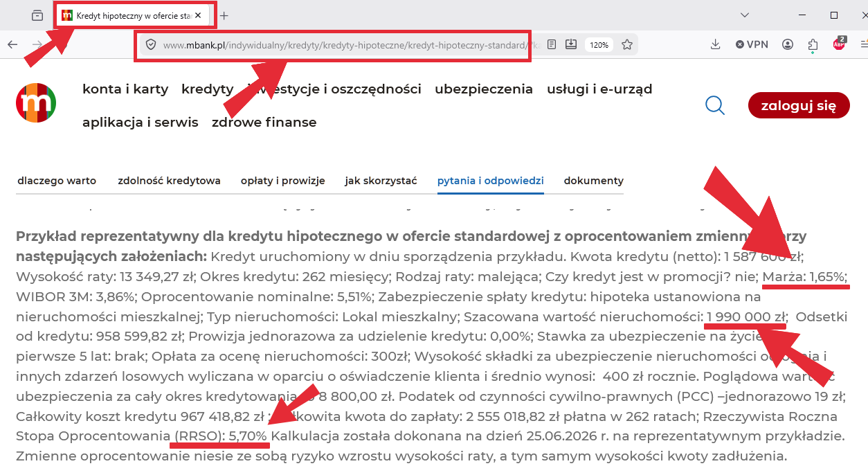Select the 'pytania i odpowiedzi' tab

(491, 181)
